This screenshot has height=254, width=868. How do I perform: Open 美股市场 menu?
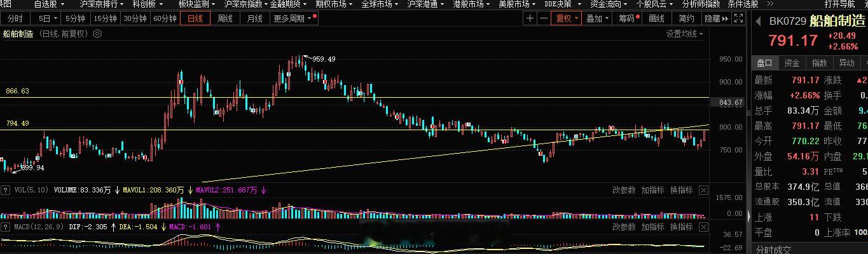coord(517,4)
